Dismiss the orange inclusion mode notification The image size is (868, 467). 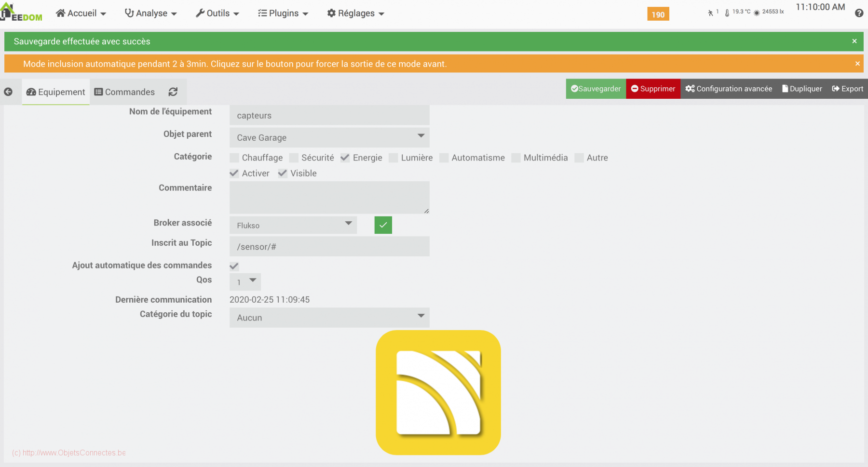(857, 64)
